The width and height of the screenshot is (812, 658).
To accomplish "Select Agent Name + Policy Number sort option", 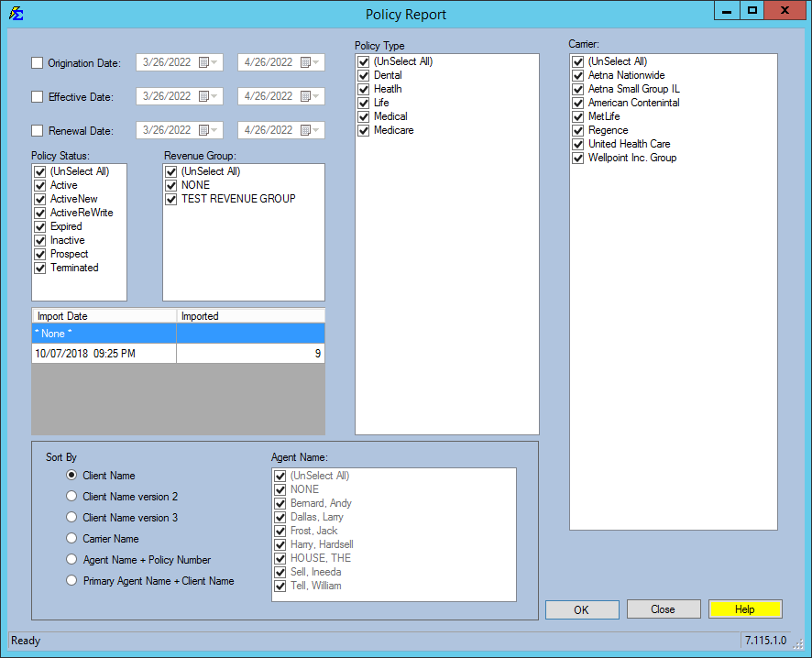I will coord(71,559).
